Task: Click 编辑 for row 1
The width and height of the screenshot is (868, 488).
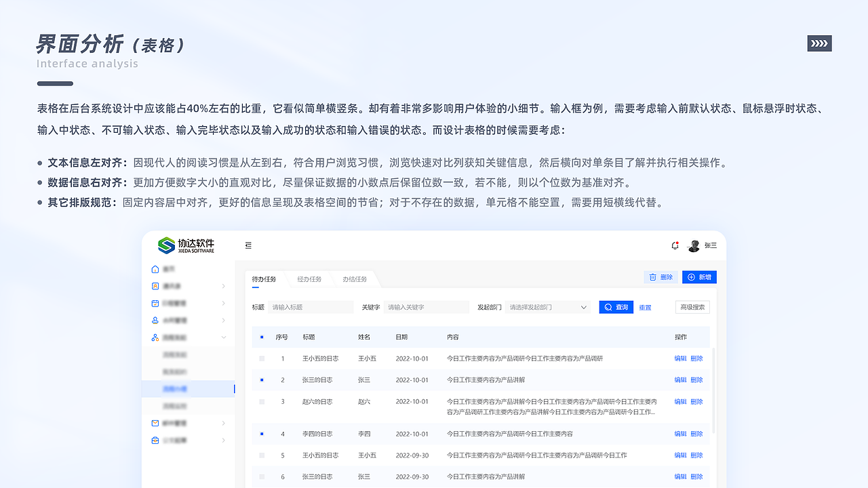Action: (x=680, y=359)
